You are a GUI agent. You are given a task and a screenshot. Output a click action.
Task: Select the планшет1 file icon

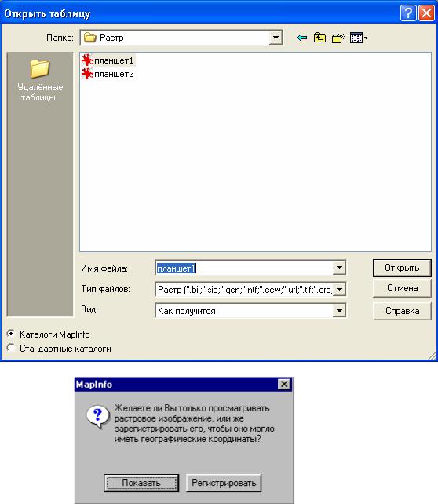(x=87, y=60)
